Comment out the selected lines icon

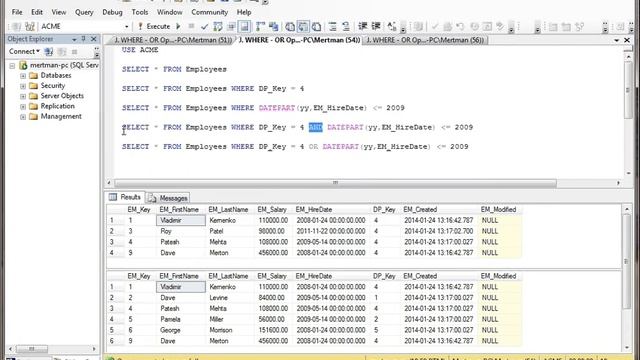333,27
